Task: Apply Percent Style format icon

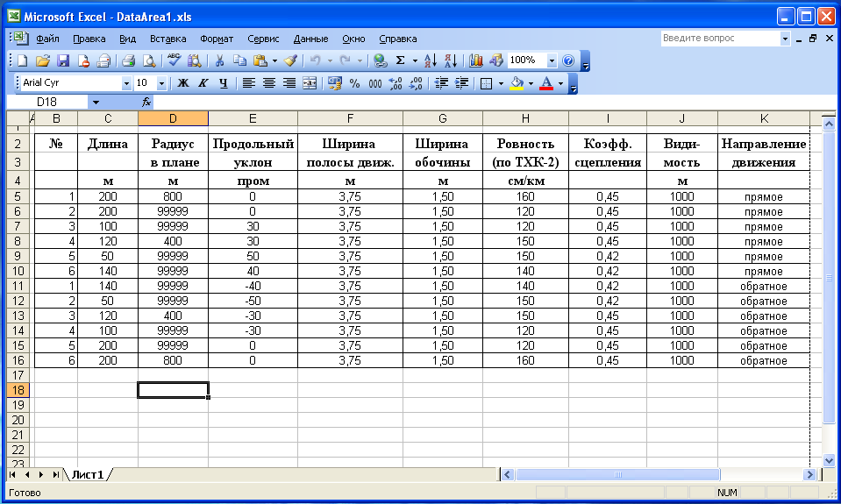Action: click(x=354, y=83)
